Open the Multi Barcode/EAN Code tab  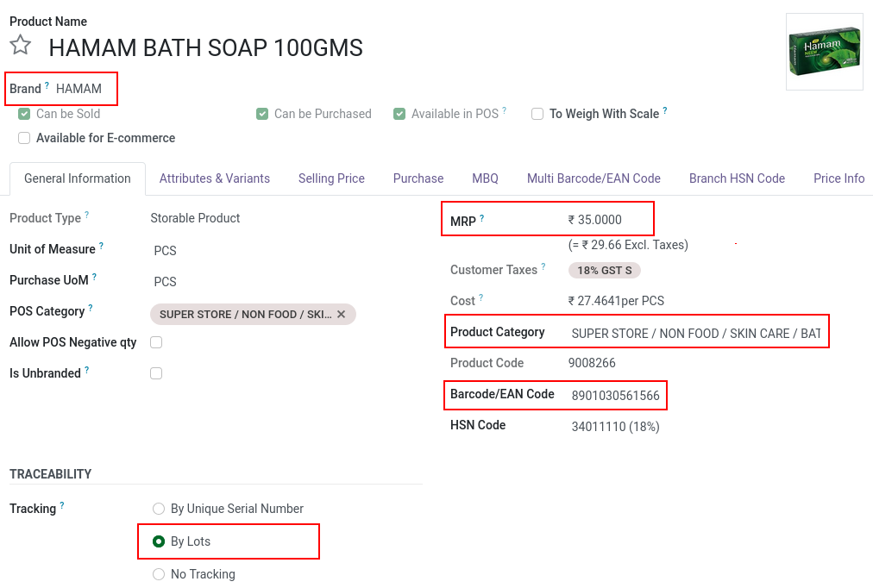coord(594,178)
